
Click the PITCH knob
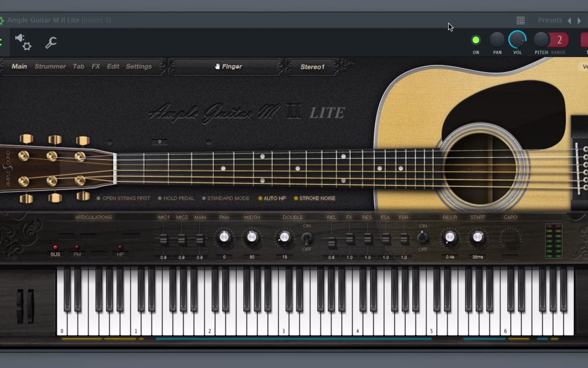[x=541, y=40]
